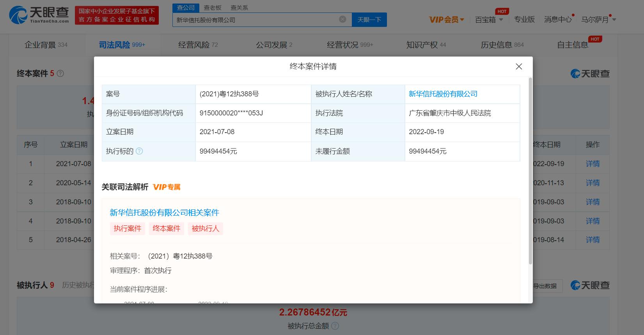The width and height of the screenshot is (644, 335).
Task: Click the help icon next to 执行标的
Action: [x=139, y=151]
